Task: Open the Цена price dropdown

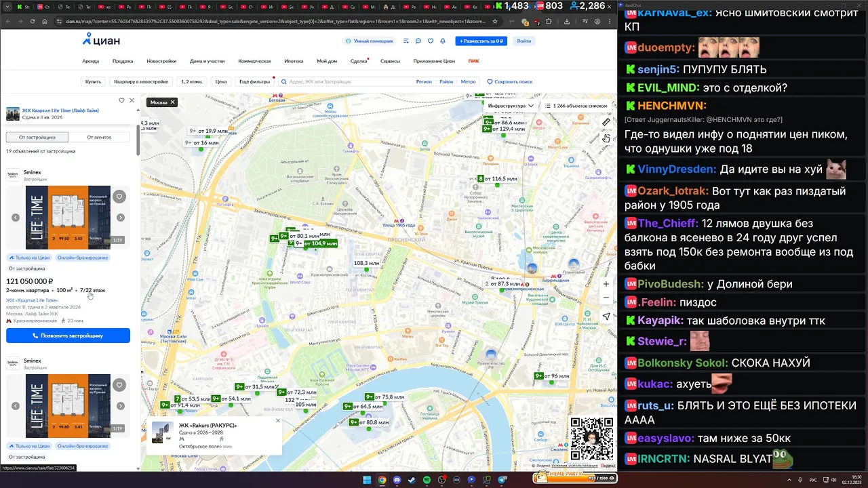Action: [x=221, y=81]
